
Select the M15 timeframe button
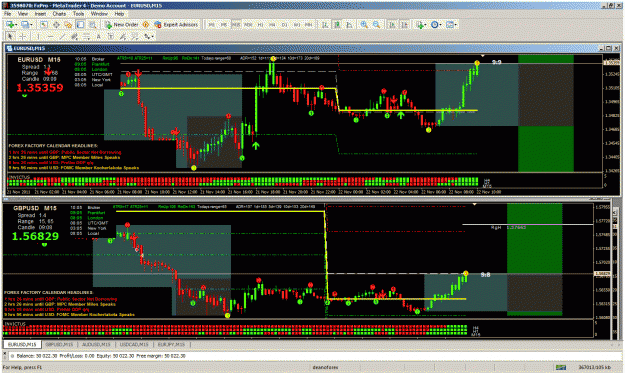(236, 25)
